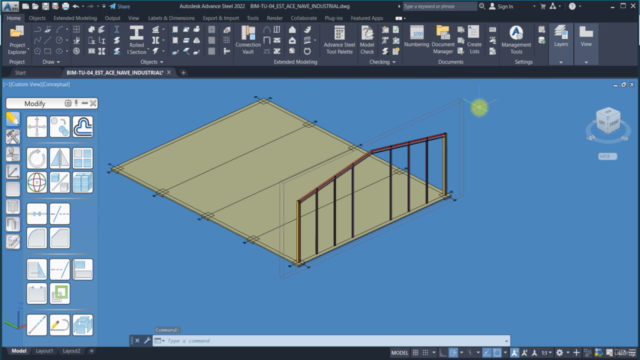Image resolution: width=640 pixels, height=360 pixels.
Task: Expand the View panel arrow
Action: [586, 62]
